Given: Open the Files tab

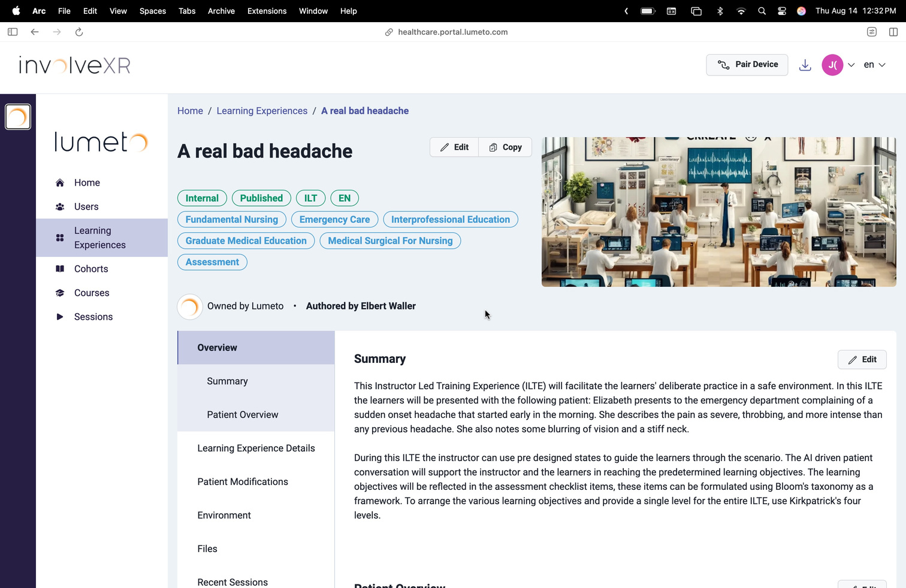Looking at the screenshot, I should 256,549.
